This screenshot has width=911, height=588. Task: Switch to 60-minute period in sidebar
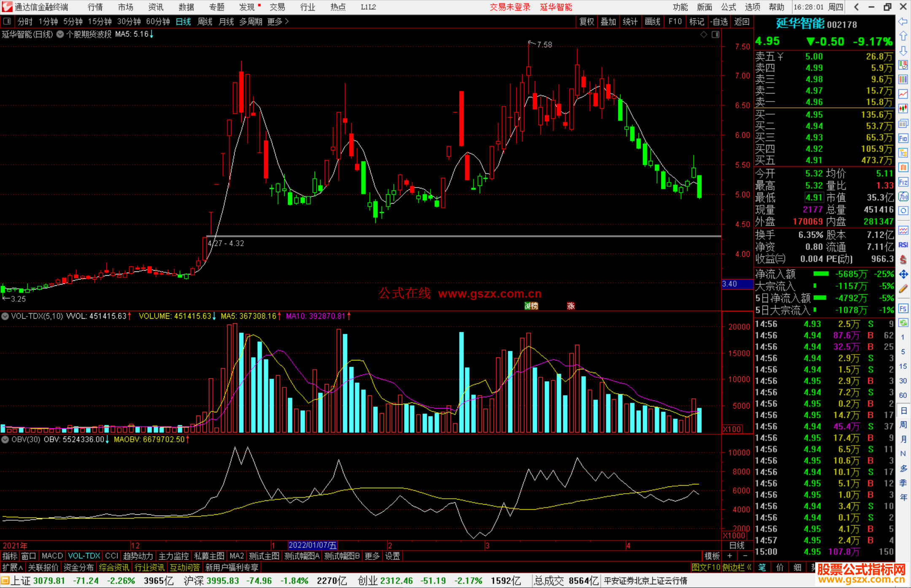coord(903,395)
